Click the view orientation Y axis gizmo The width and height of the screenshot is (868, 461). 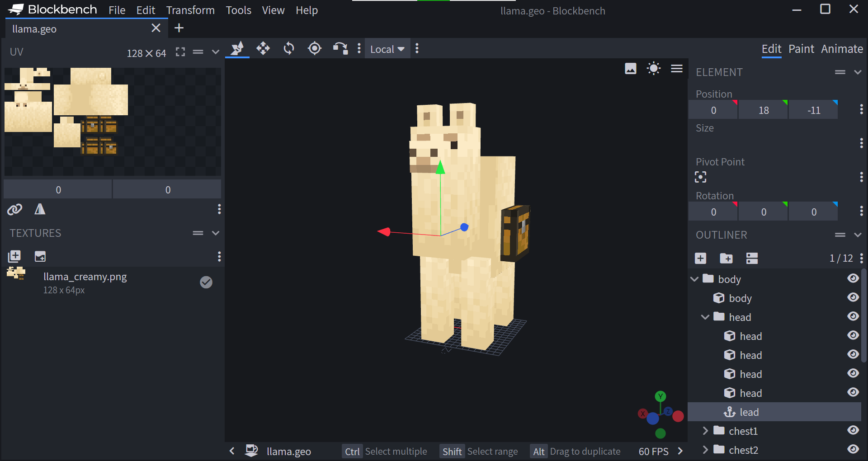660,396
